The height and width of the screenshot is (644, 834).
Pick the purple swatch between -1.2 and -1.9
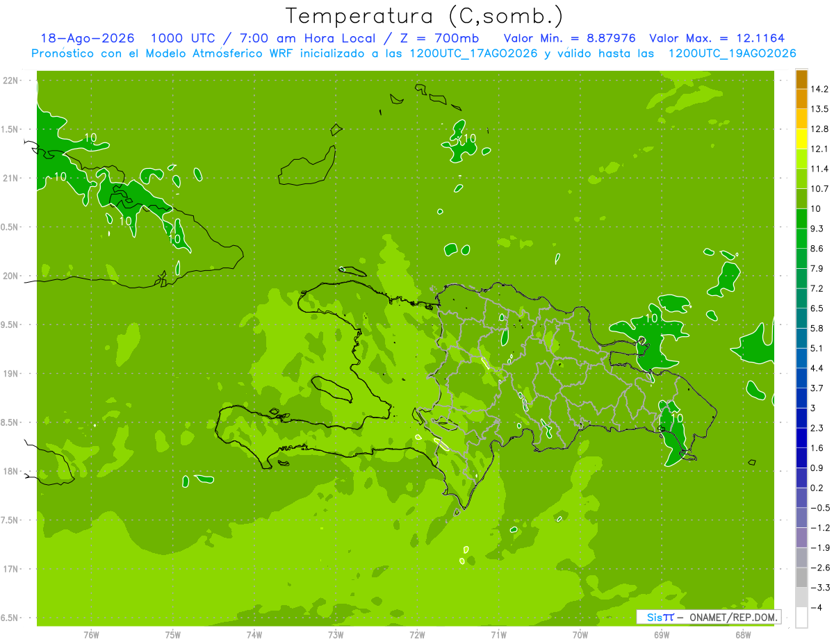(x=801, y=538)
